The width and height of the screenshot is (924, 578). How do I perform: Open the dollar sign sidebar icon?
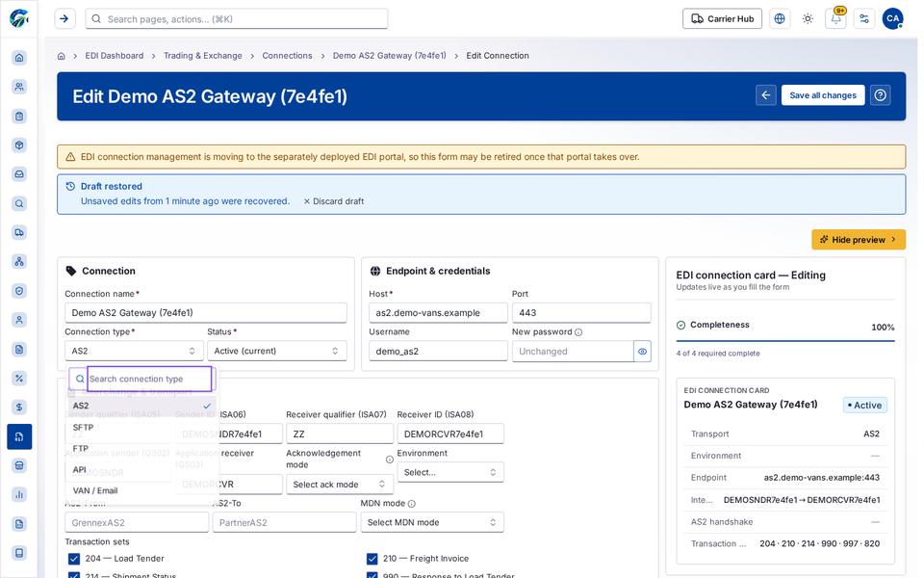pos(19,407)
